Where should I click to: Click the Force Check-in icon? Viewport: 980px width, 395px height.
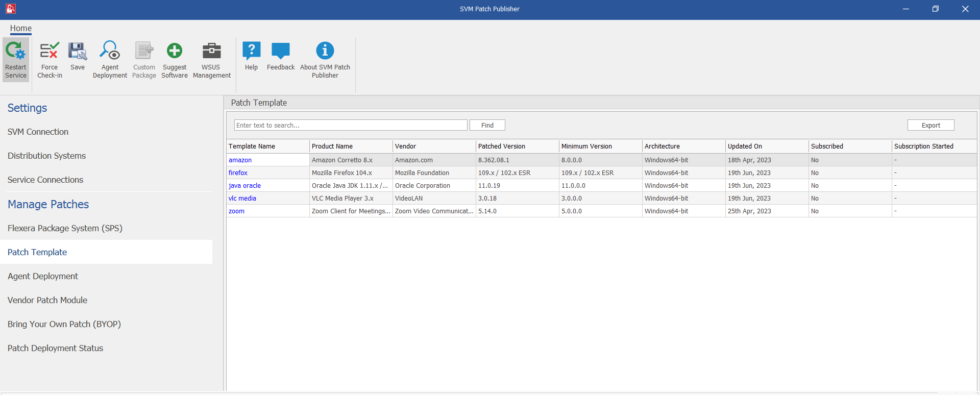pos(50,51)
